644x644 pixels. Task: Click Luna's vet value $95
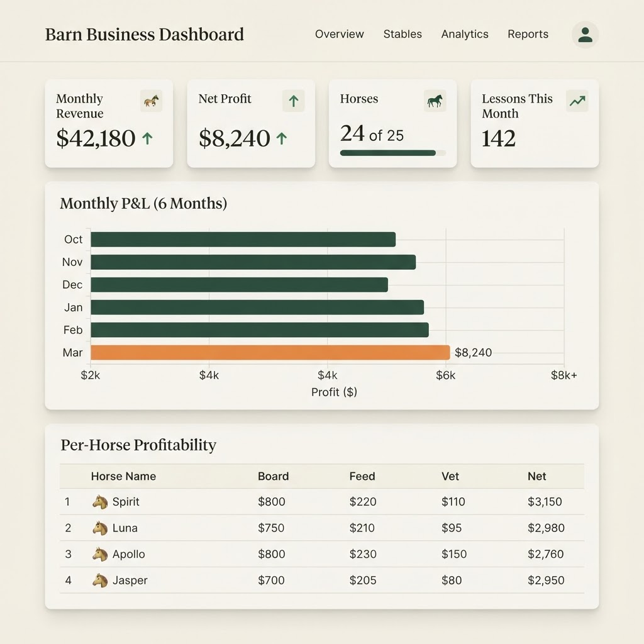[452, 528]
